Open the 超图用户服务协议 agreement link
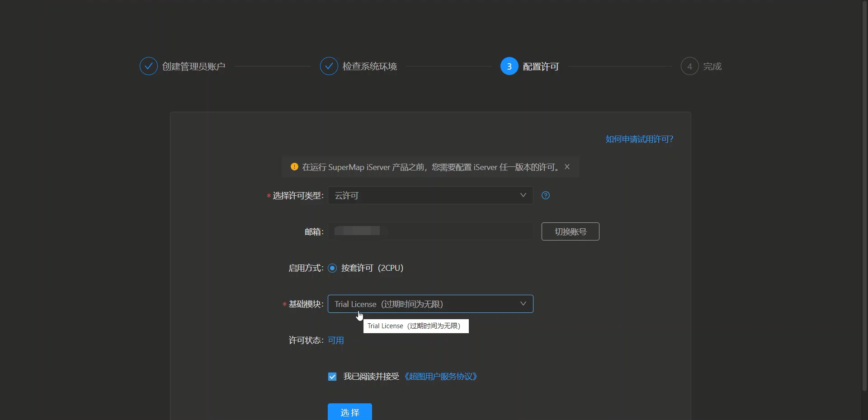The width and height of the screenshot is (868, 420). pos(441,377)
